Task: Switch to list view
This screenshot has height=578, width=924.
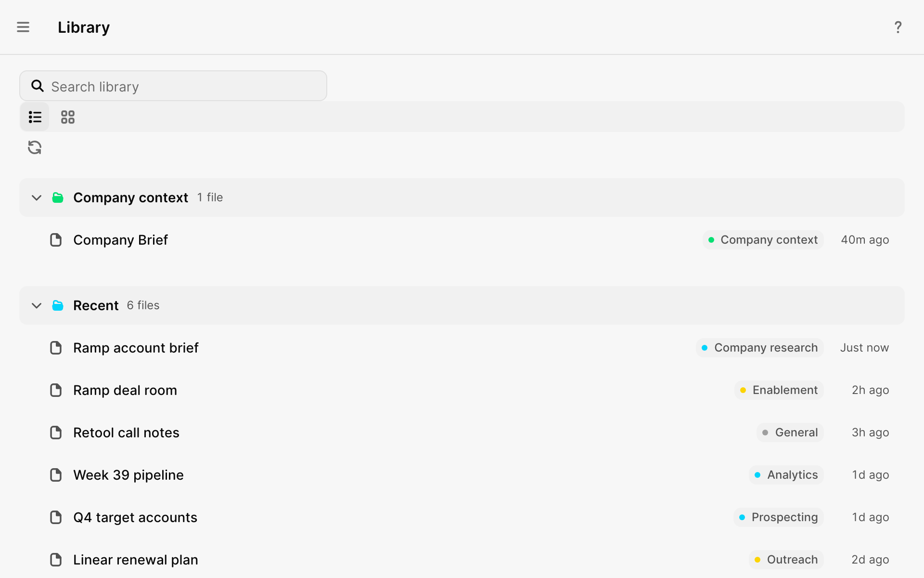Action: coord(35,117)
